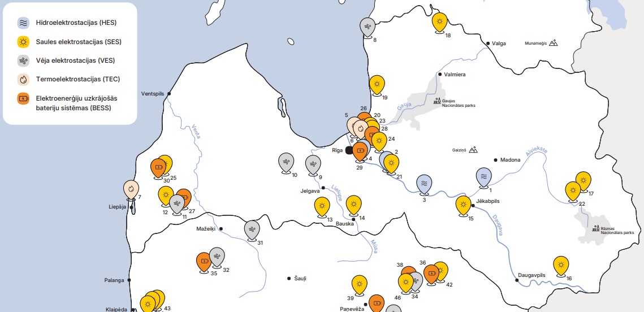Screen dimensions: 644x312
Task: Click the 'Madona' town label
Action: coord(510,160)
